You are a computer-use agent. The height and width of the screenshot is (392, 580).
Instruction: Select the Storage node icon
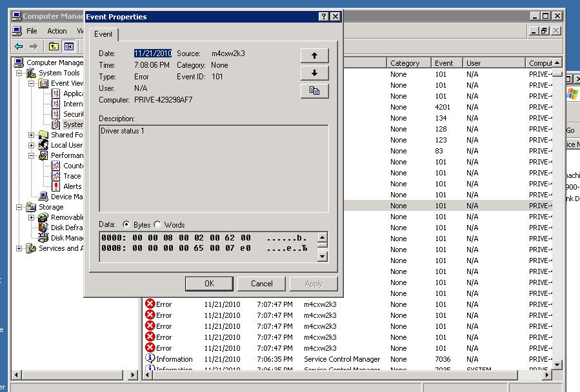point(31,207)
